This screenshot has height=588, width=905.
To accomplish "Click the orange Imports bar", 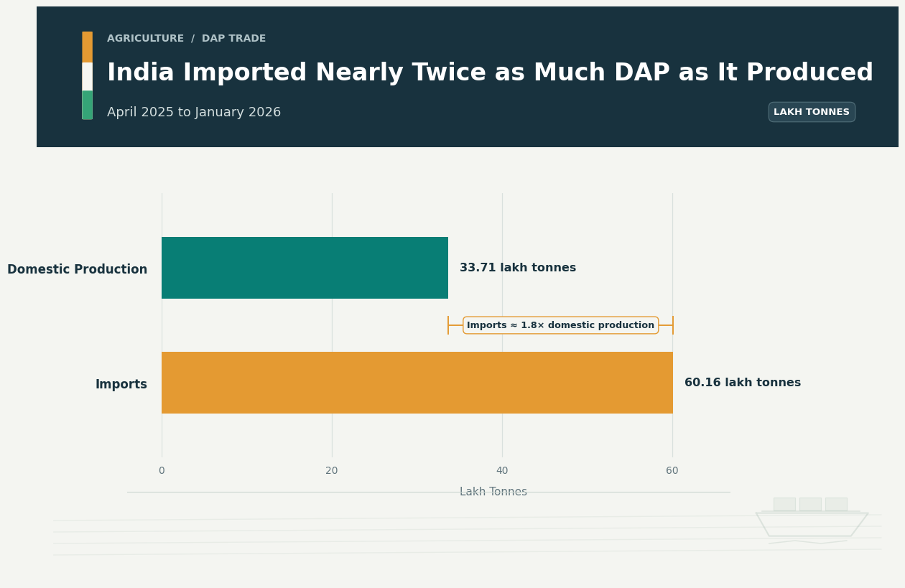I will [417, 383].
